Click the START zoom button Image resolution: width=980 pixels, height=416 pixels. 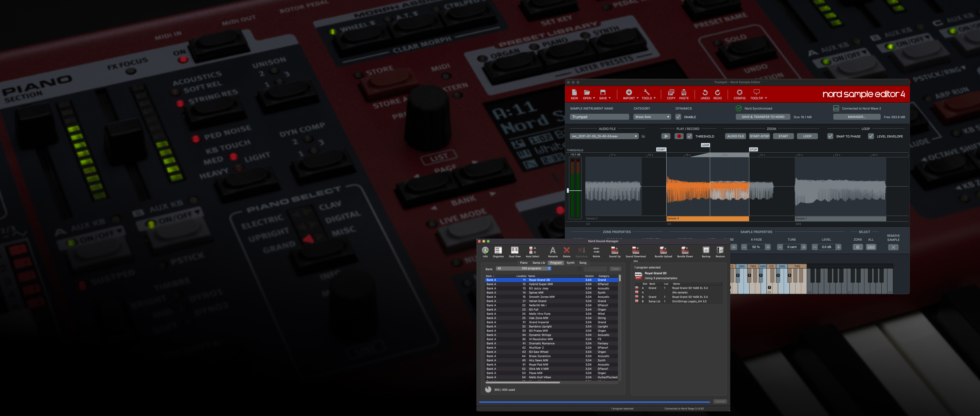pos(783,136)
